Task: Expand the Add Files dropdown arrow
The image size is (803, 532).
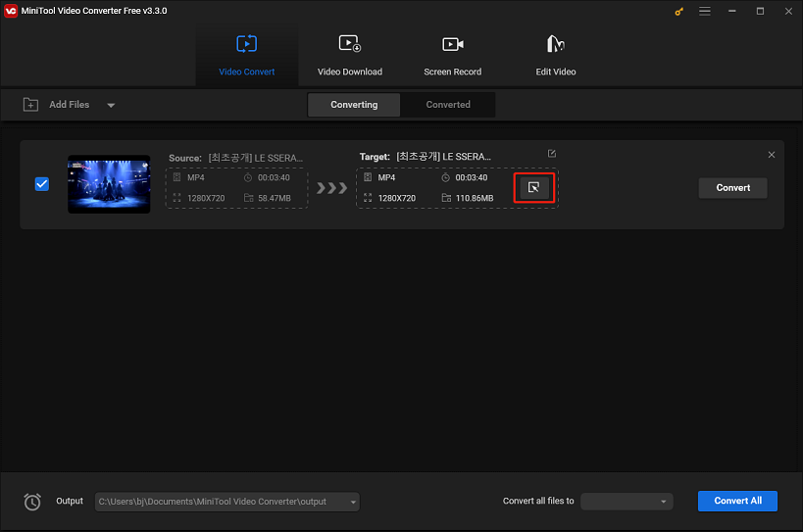Action: tap(111, 106)
